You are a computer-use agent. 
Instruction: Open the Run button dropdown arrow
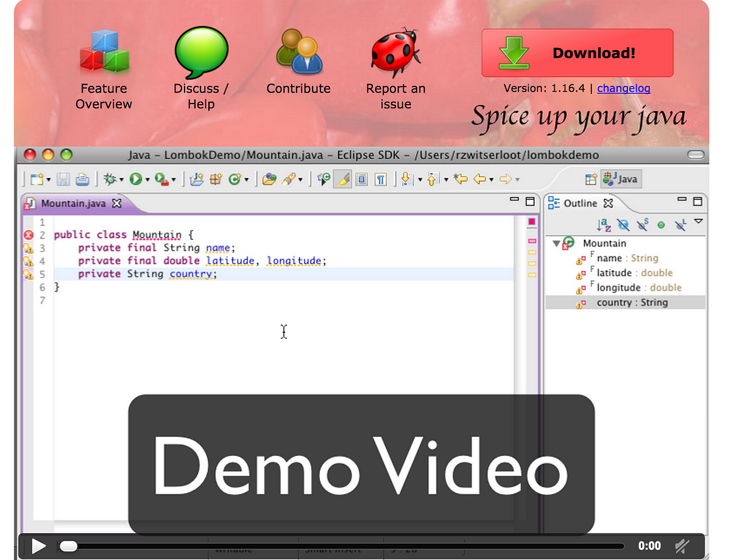(146, 179)
